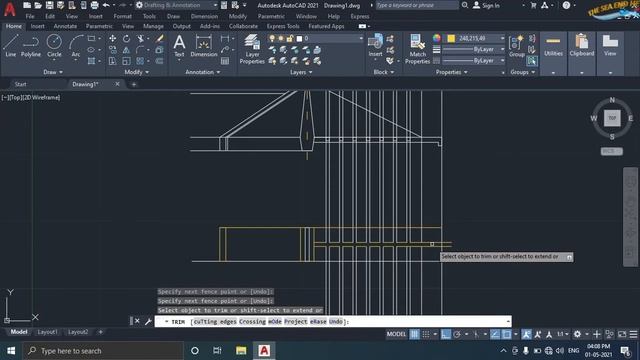Screen dimensions: 640x360
Task: Click the cuTting edges option in command line
Action: [x=215, y=322]
